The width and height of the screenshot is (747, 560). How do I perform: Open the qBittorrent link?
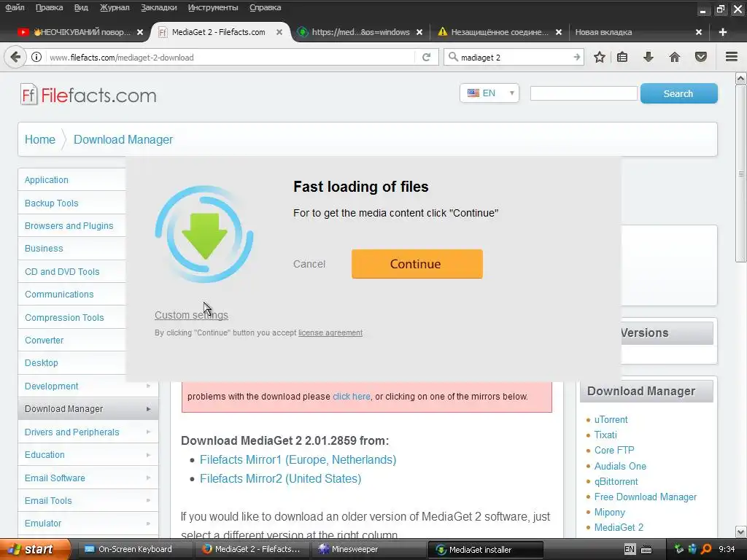coord(616,481)
